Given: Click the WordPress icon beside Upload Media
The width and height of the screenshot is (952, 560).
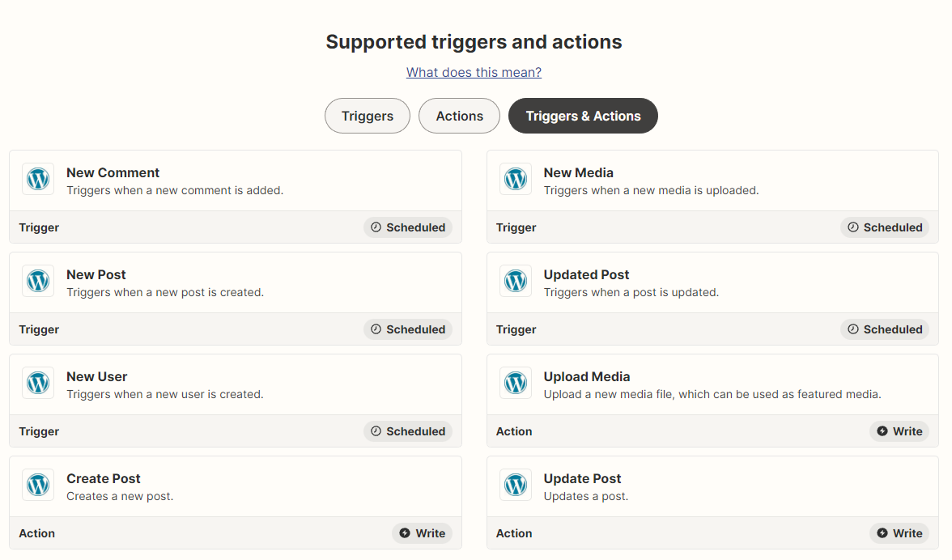Looking at the screenshot, I should point(516,383).
